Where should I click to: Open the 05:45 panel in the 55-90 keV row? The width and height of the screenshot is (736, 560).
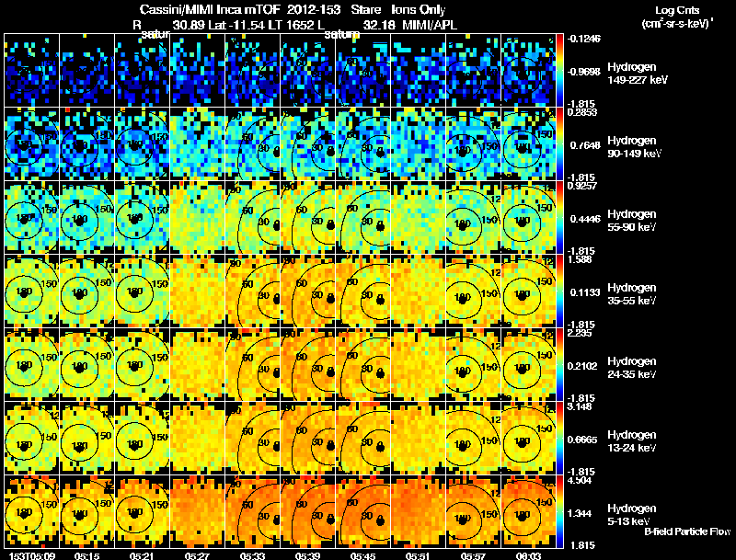(362, 218)
